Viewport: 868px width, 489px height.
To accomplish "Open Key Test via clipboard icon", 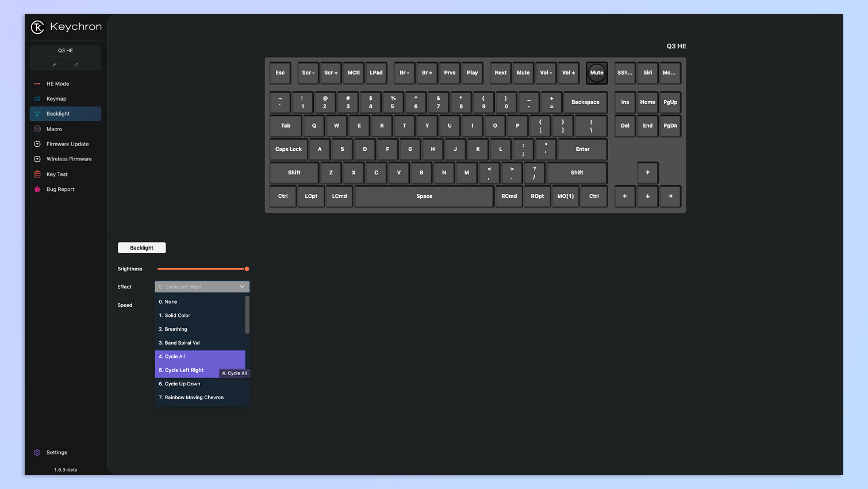I will point(37,174).
